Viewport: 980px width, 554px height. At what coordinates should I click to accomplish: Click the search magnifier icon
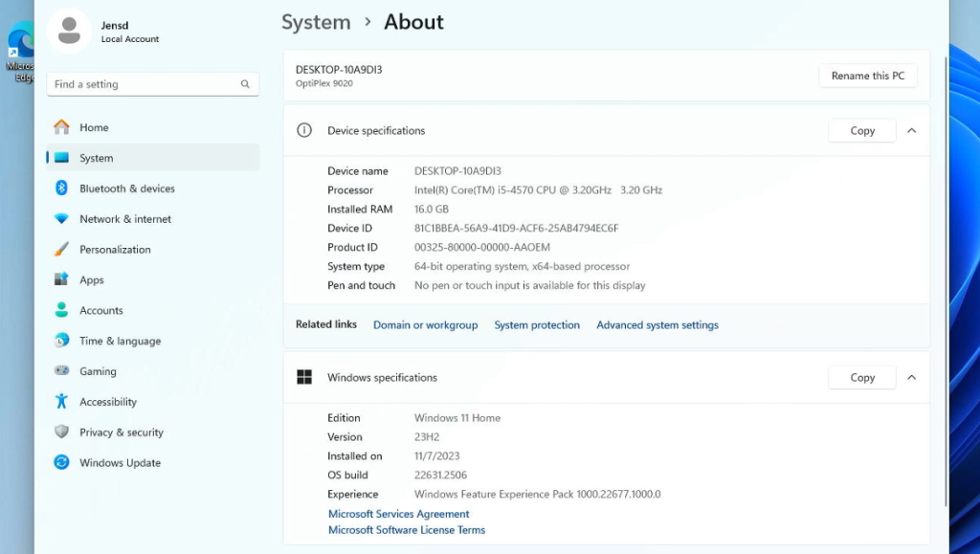point(245,84)
